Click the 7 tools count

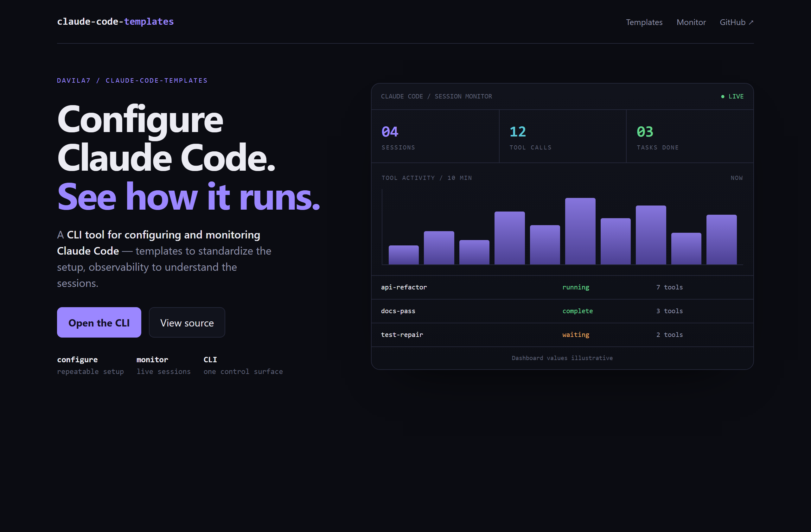[x=669, y=288]
